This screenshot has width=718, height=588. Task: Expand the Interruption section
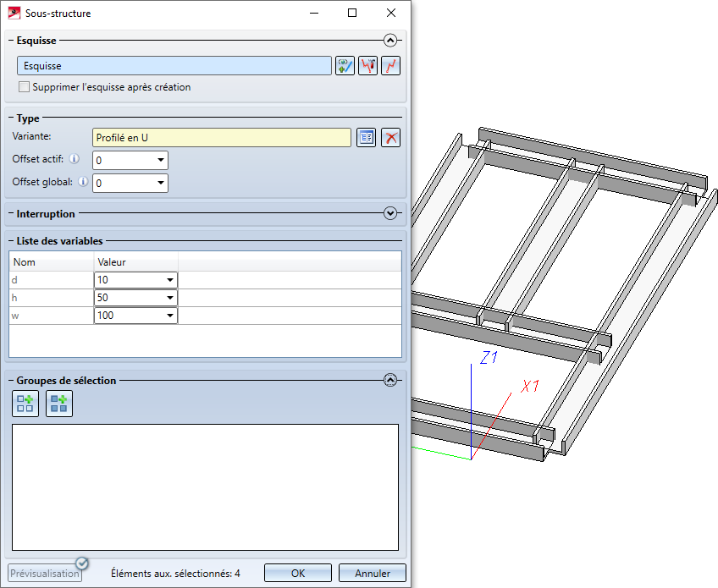coord(390,213)
